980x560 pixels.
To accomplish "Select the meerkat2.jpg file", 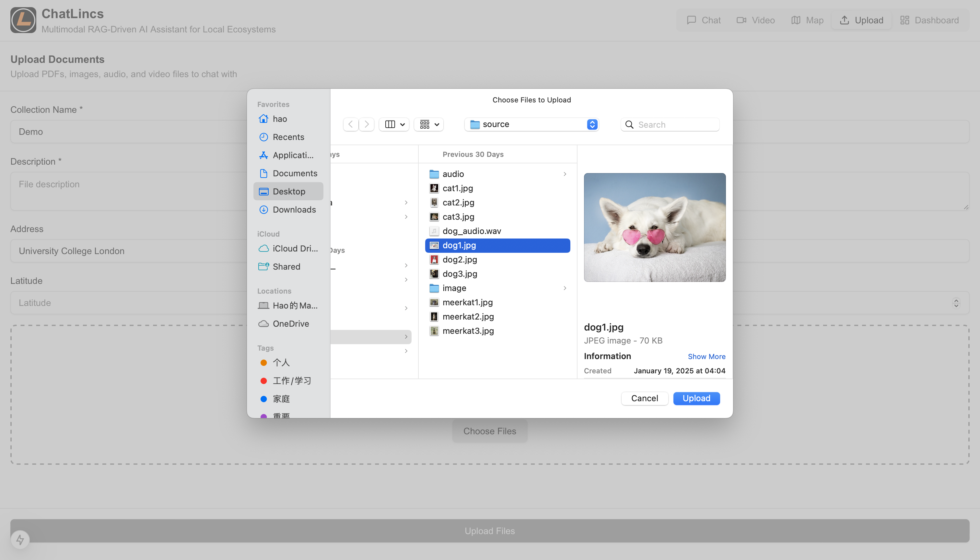I will pyautogui.click(x=468, y=317).
